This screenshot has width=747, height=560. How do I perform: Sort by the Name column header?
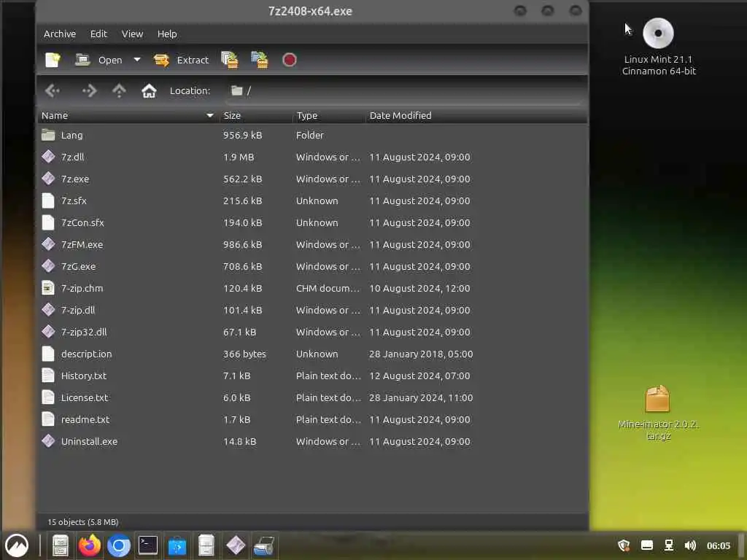tap(128, 116)
